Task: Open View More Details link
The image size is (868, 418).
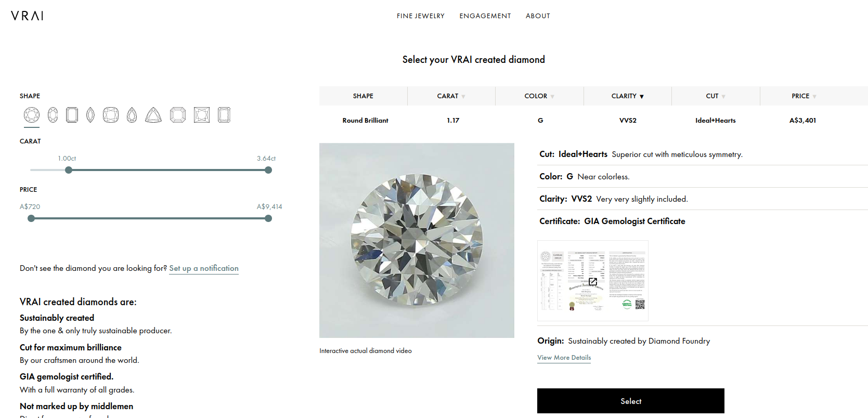Action: pyautogui.click(x=564, y=358)
